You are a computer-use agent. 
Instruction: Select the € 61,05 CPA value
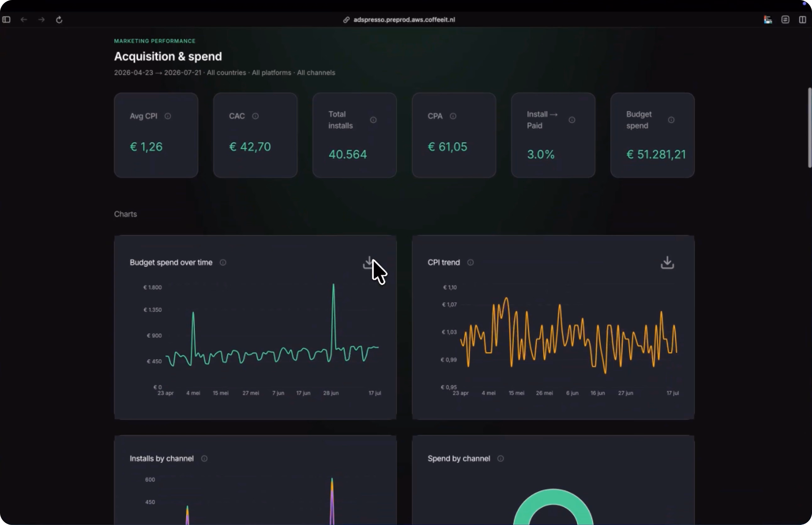(x=447, y=147)
